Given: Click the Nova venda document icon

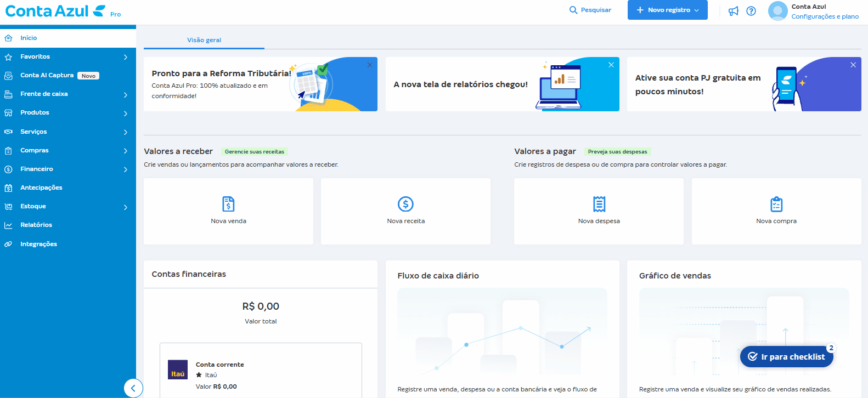Looking at the screenshot, I should tap(228, 204).
